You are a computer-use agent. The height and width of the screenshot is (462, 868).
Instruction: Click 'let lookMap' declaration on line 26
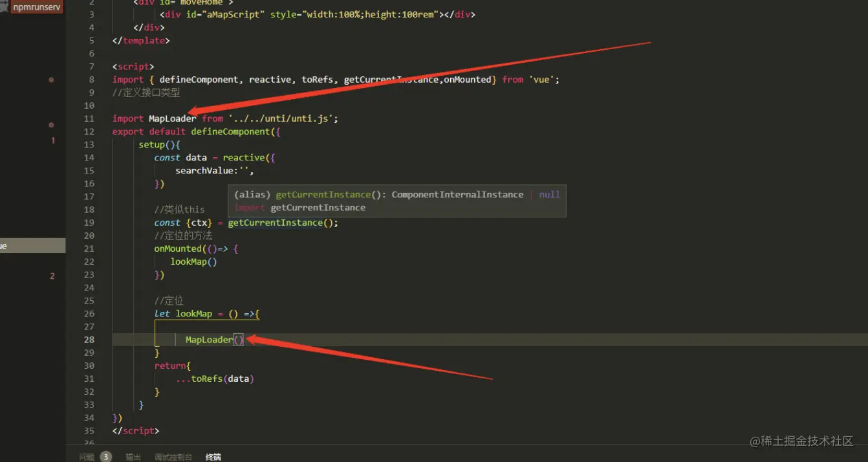[x=183, y=314]
